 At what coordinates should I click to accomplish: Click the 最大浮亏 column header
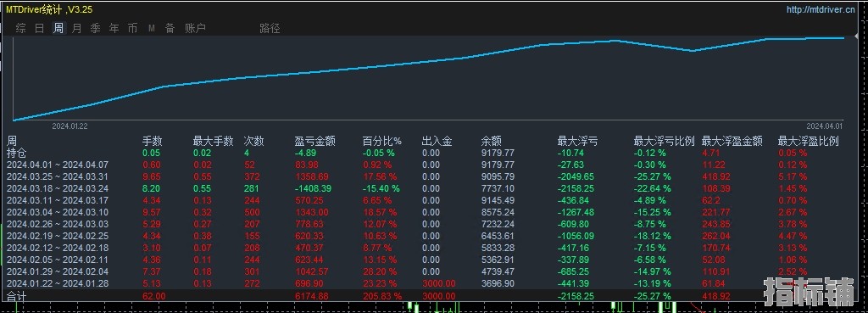click(x=578, y=142)
